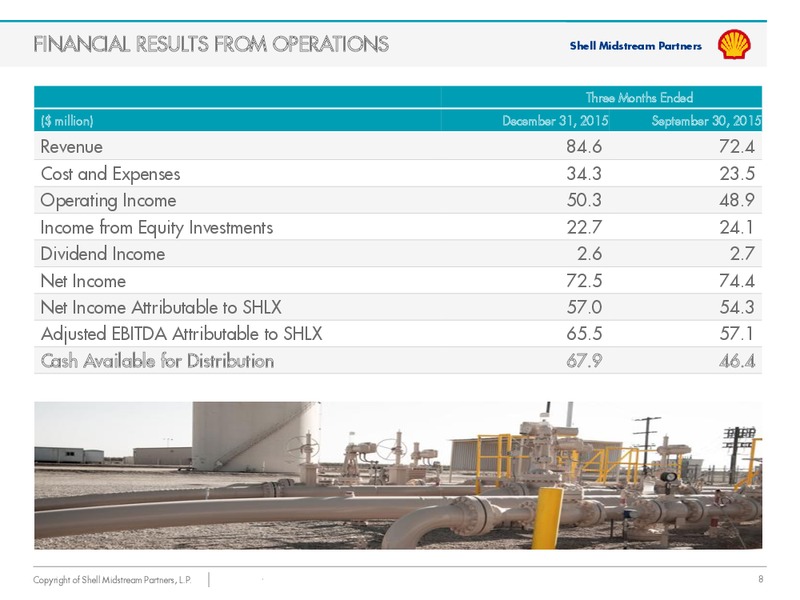This screenshot has width=800, height=600.
Task: Click the Net Income value 72.5
Action: point(584,281)
